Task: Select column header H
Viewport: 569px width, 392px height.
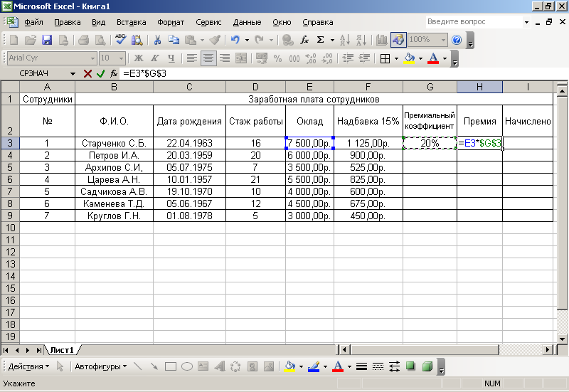Action: [479, 87]
